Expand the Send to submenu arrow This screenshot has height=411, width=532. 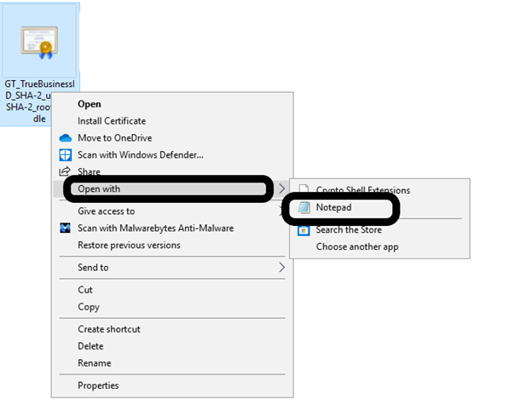tap(281, 268)
